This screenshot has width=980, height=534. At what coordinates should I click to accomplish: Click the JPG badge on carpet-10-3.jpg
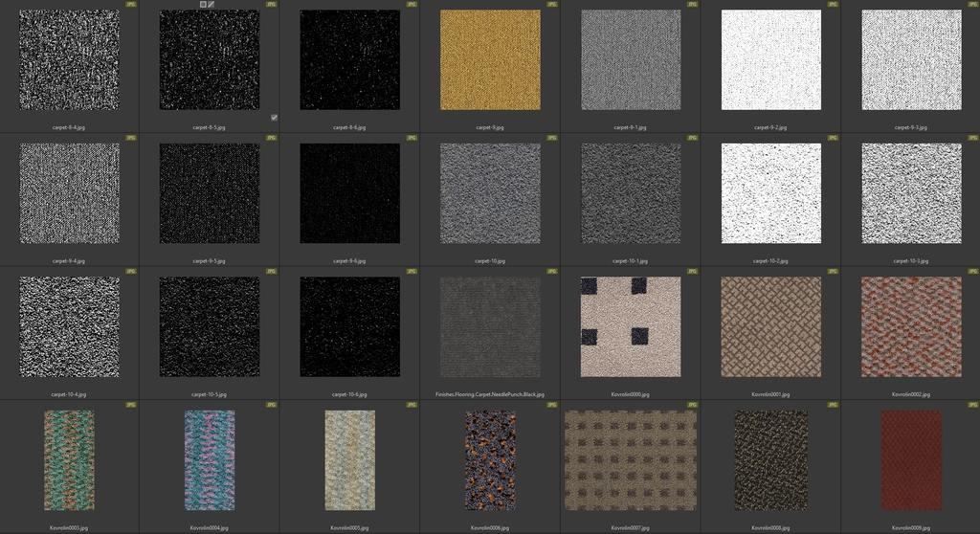point(972,139)
